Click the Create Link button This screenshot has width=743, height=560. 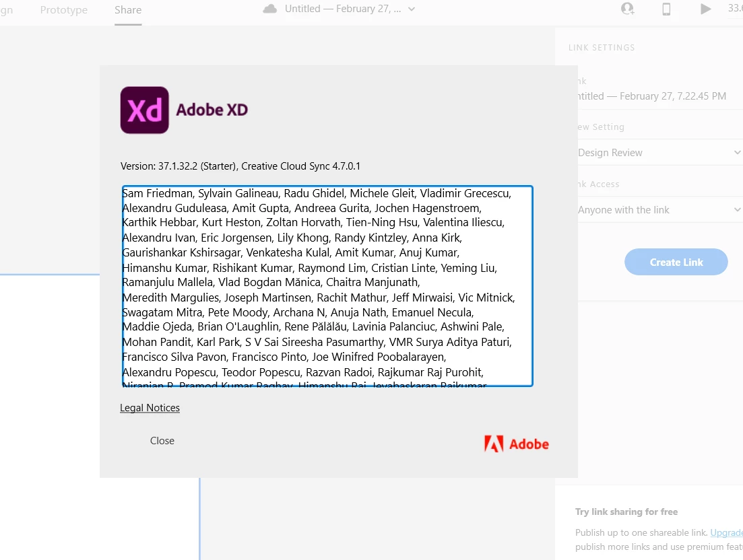coord(676,262)
